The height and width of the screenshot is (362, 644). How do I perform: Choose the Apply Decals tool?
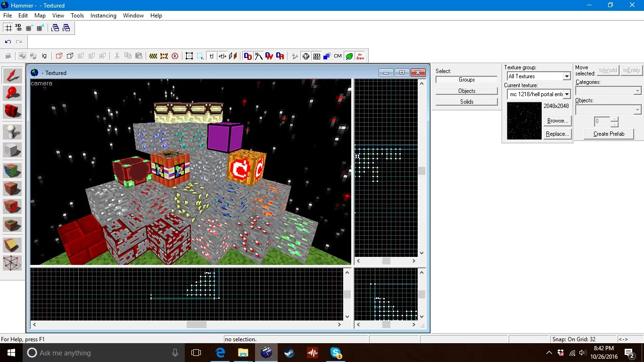pyautogui.click(x=12, y=206)
